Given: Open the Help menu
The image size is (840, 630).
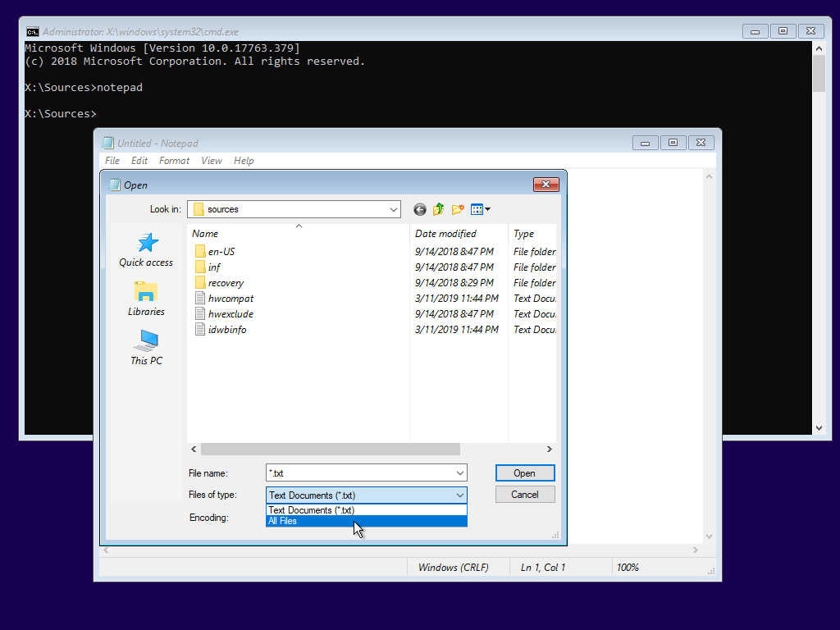Looking at the screenshot, I should [244, 160].
